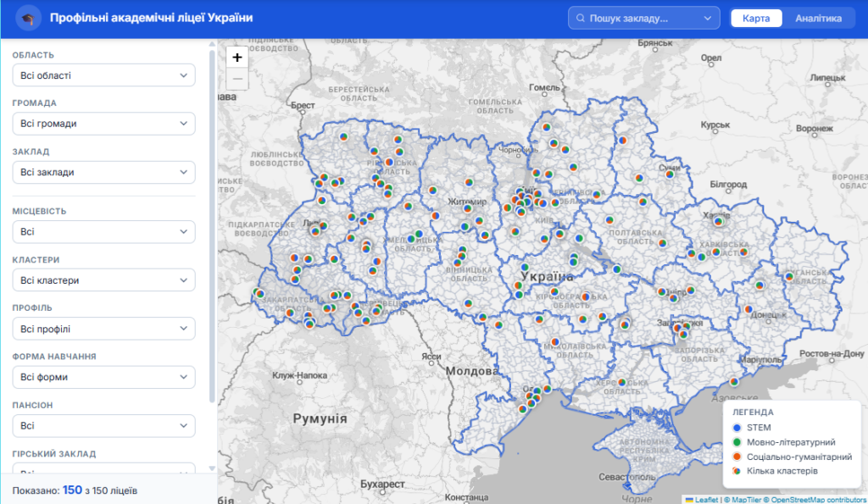Screen dimensions: 868x504
Task: Click the search magnifier icon in the header
Action: point(580,19)
